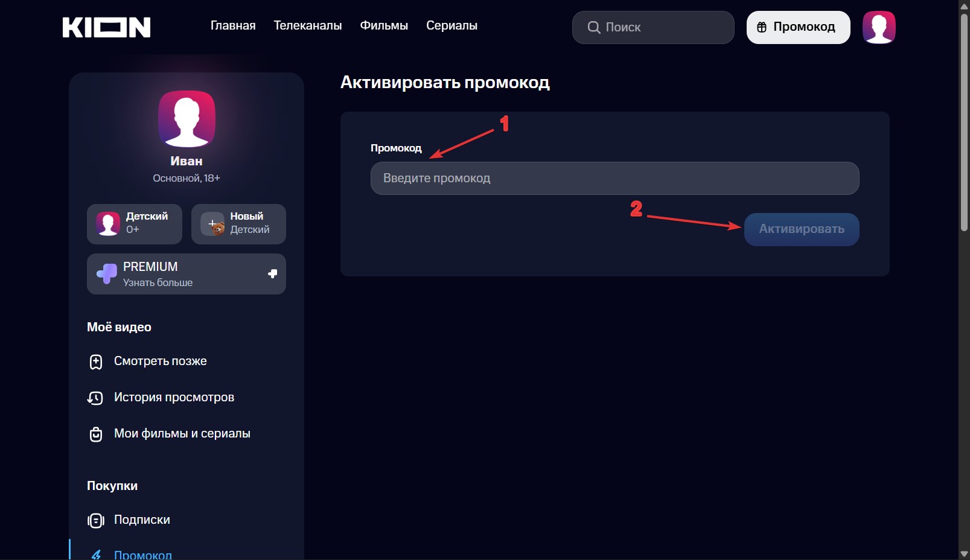970x560 pixels.
Task: Click the Подписки subscriptions icon
Action: click(96, 520)
